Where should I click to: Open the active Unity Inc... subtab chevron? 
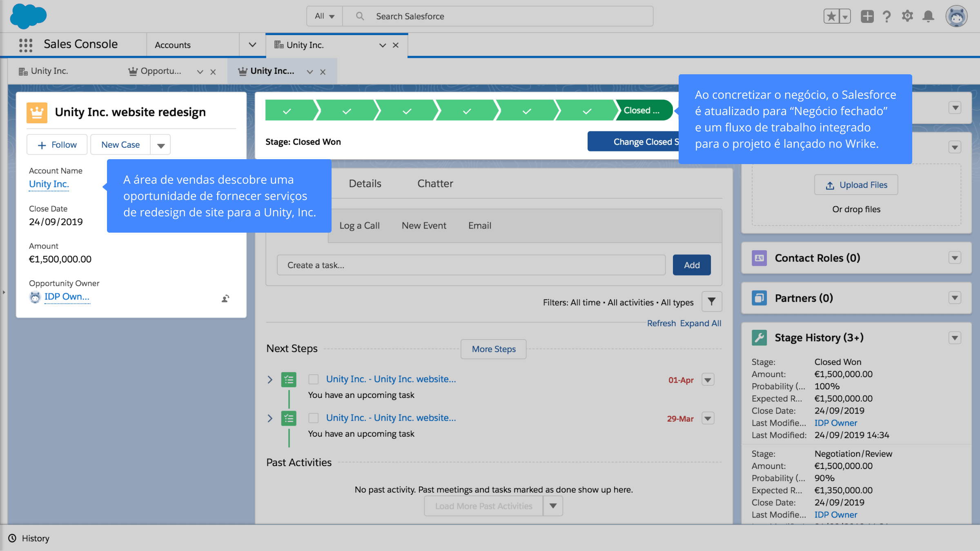click(310, 72)
